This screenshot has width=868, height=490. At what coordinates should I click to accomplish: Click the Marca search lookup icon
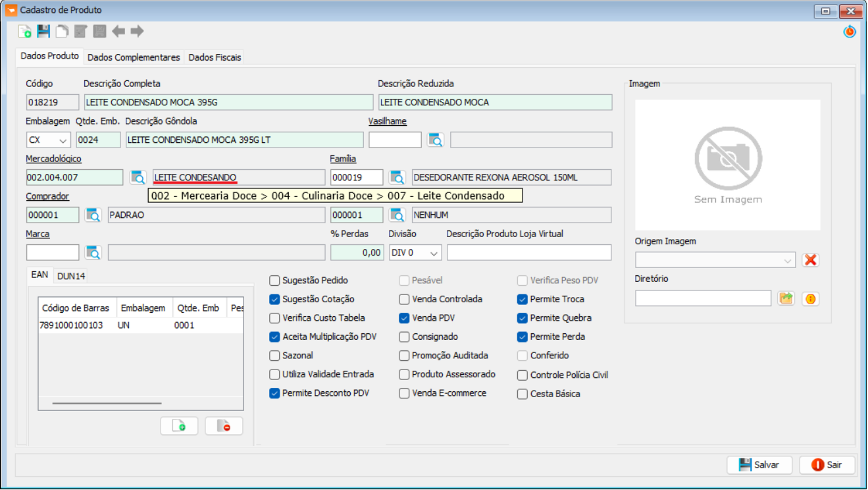(93, 253)
